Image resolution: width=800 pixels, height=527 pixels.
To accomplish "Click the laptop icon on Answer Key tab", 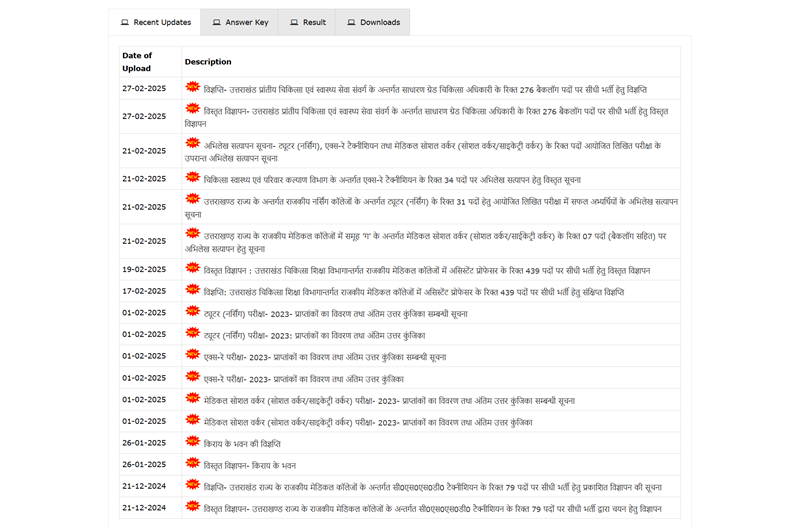I will tap(217, 22).
